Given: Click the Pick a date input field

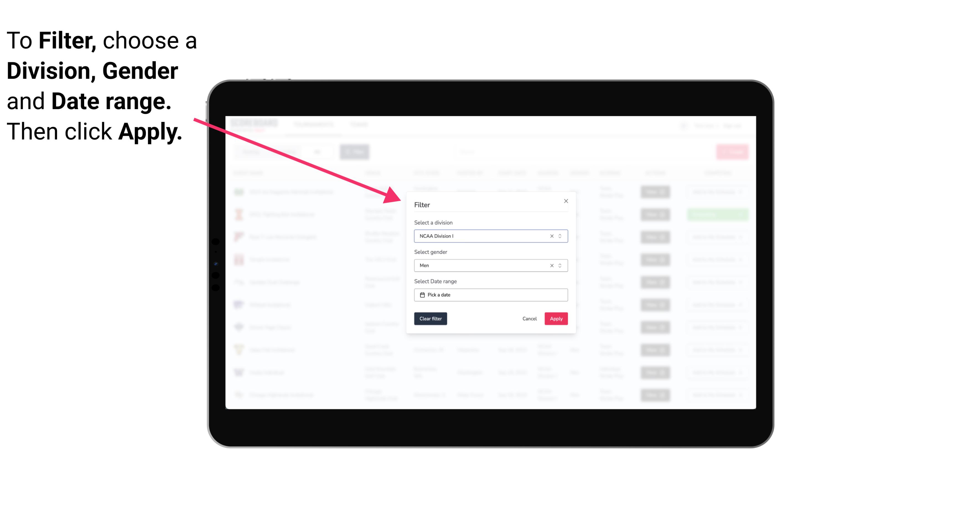Looking at the screenshot, I should point(490,295).
